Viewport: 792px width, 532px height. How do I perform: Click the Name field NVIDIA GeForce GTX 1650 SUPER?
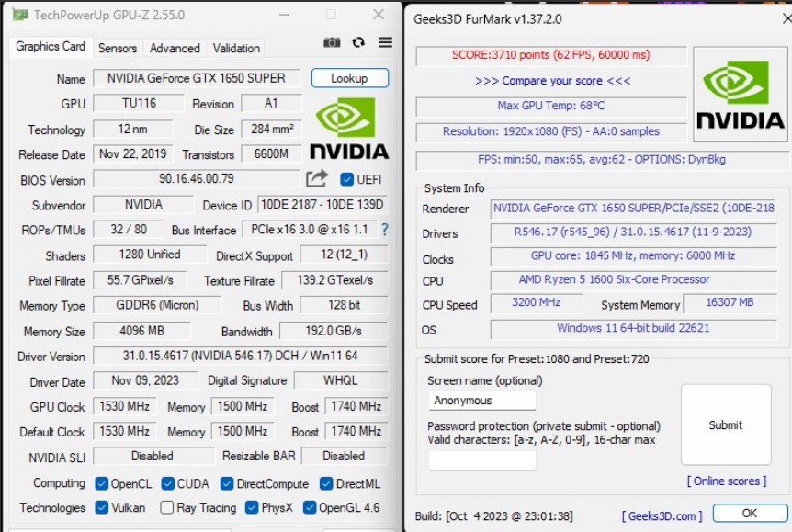point(197,78)
